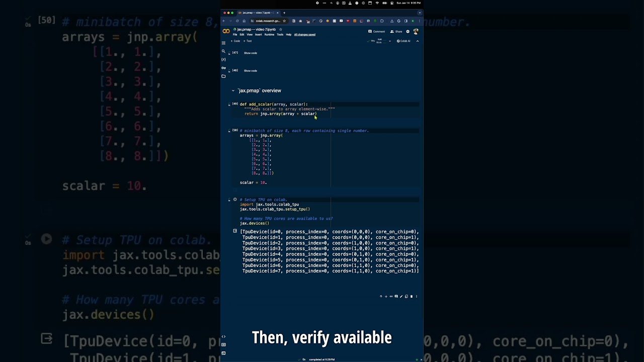Open the Runtime menu

tap(270, 35)
